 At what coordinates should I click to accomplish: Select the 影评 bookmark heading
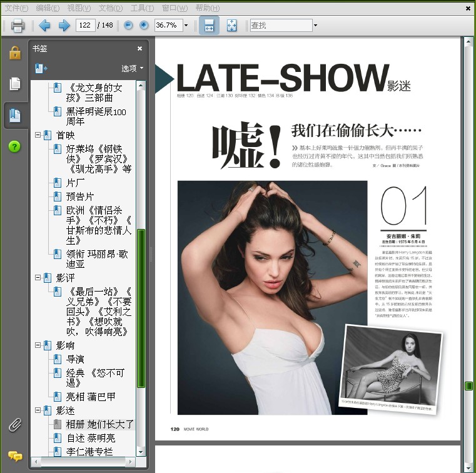pyautogui.click(x=65, y=278)
